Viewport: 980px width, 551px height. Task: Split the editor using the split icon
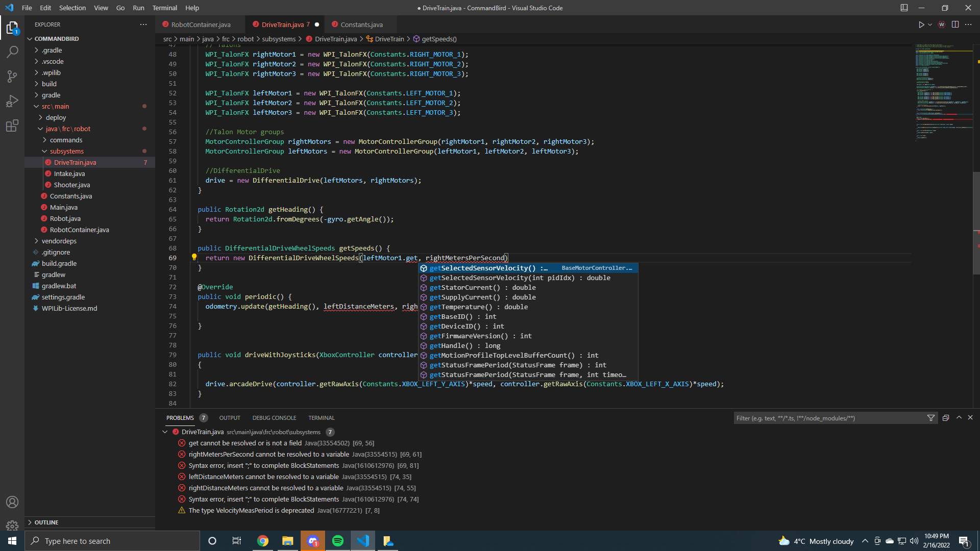tap(955, 24)
